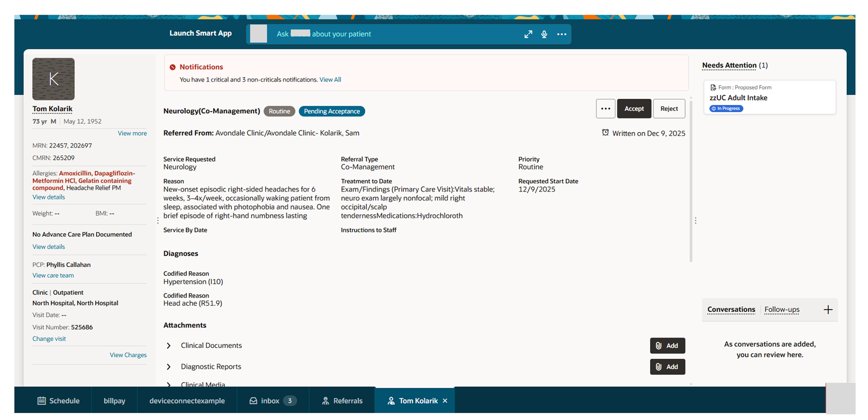Click the patient avatar with letter K
Viewport: 868px width, 420px height.
pyautogui.click(x=53, y=79)
